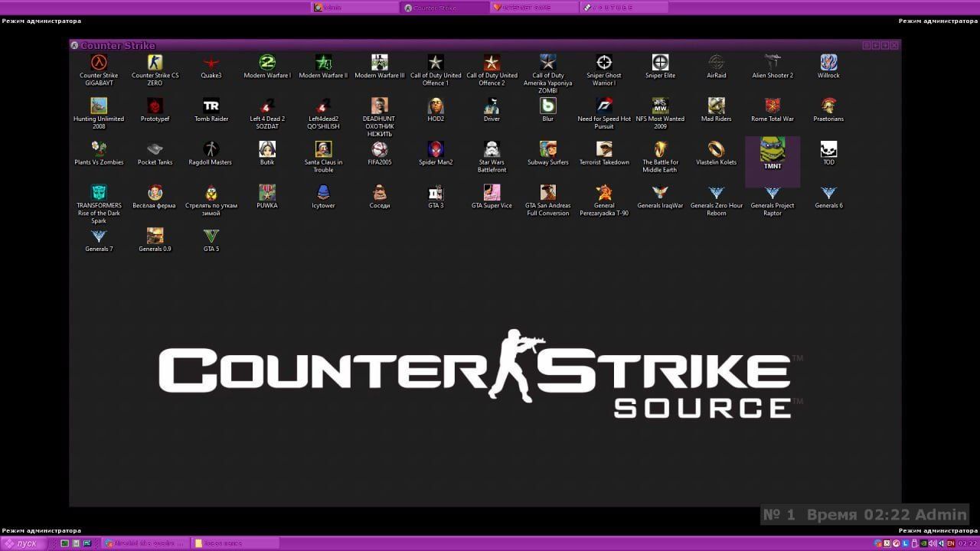Viewport: 980px width, 551px height.
Task: Open the TOD skull icon
Action: (828, 149)
